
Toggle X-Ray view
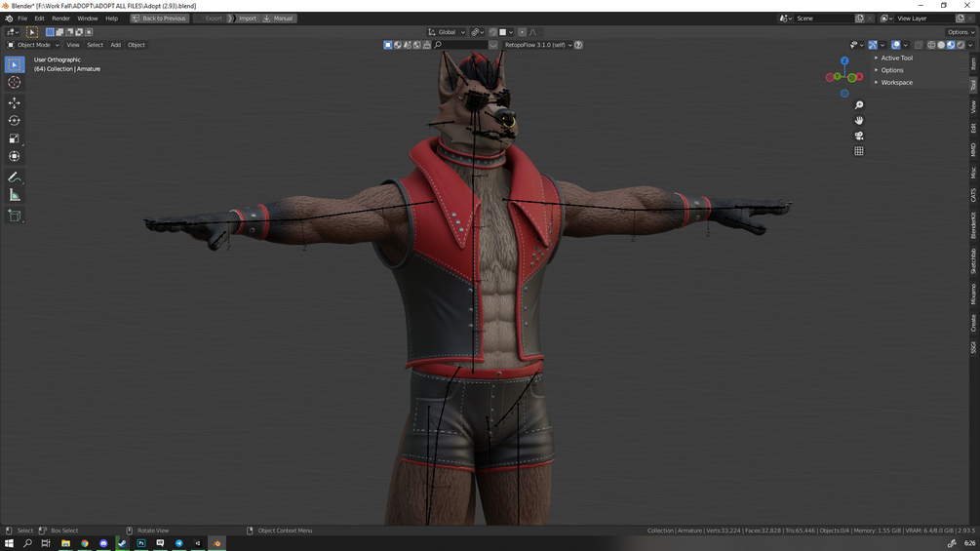pos(919,45)
